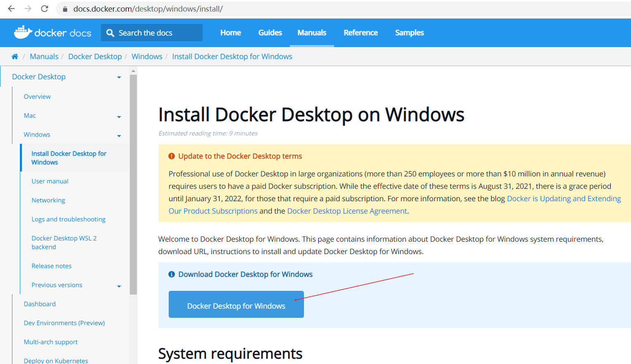631x364 pixels.
Task: Open Dashboard in sidebar
Action: (x=40, y=304)
